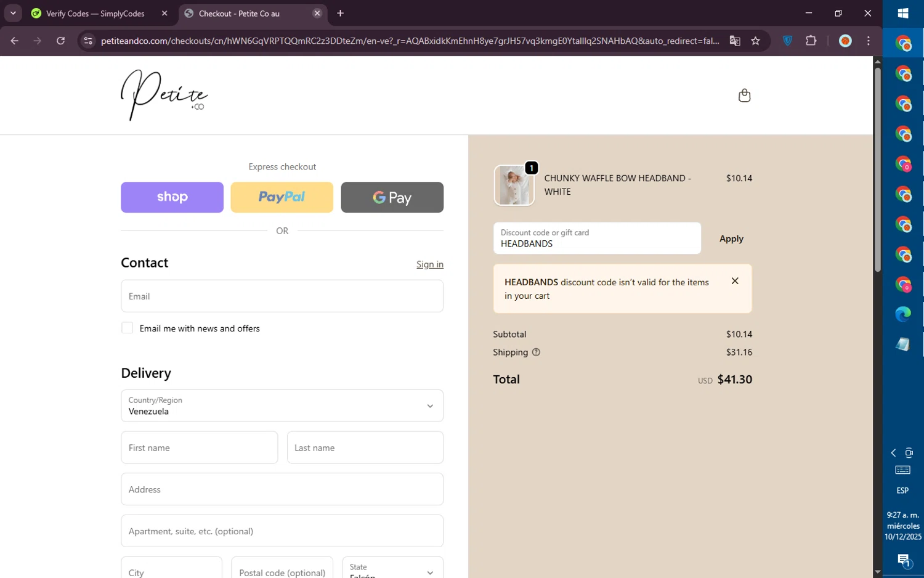924x578 pixels.
Task: Bookmark this page with the star
Action: pos(756,41)
